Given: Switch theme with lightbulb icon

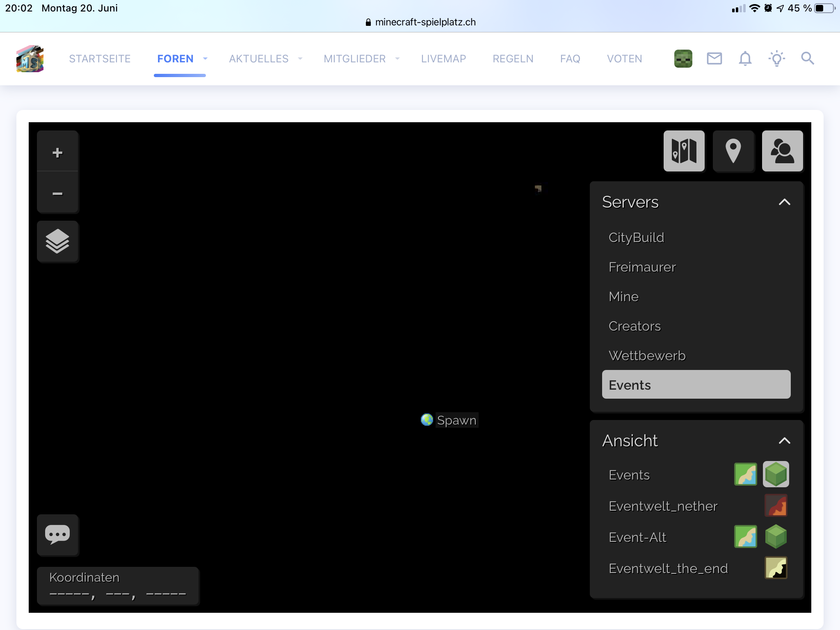Looking at the screenshot, I should (x=776, y=59).
